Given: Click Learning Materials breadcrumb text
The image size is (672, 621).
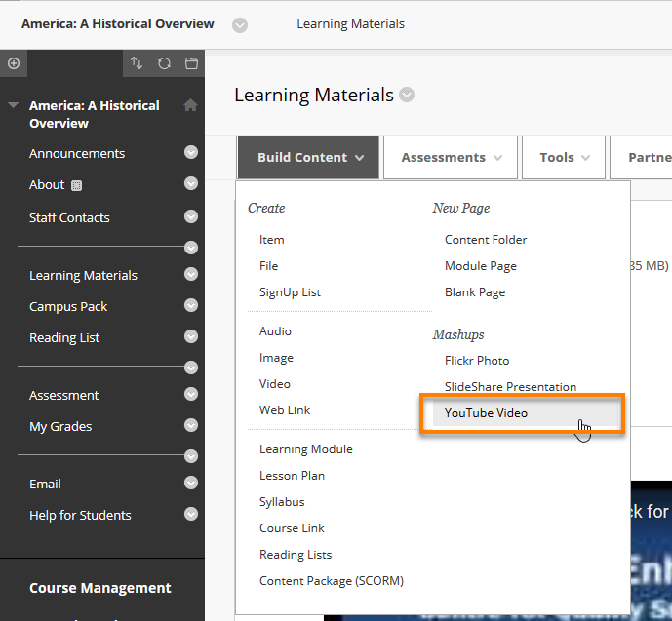Looking at the screenshot, I should point(350,24).
